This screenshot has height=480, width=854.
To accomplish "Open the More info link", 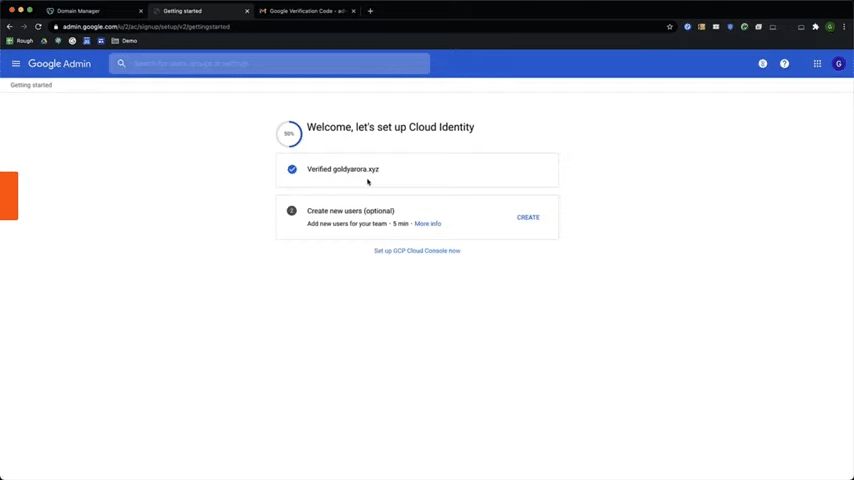I will click(428, 224).
